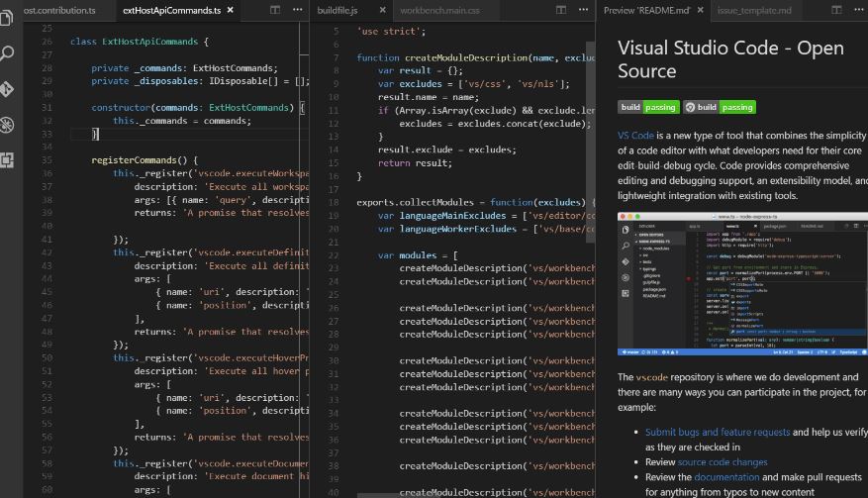868x498 pixels.
Task: Open more actions for the README preview group
Action: [x=858, y=10]
